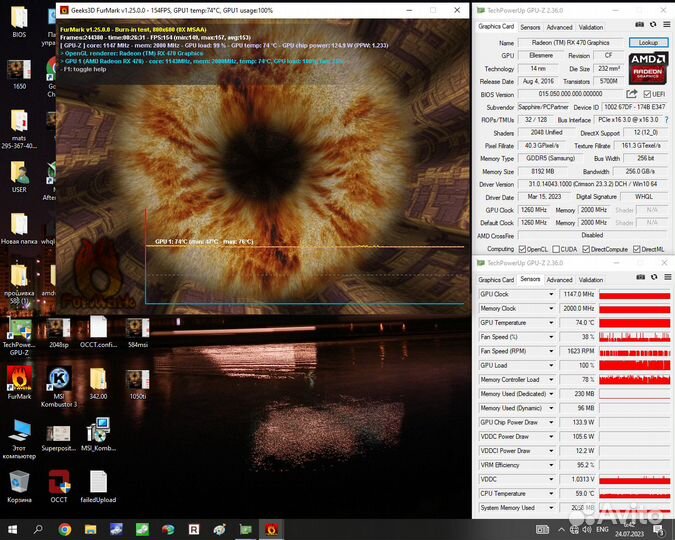675x540 pixels.
Task: Click the AMD Radeon logo in GPU-Z
Action: (x=648, y=68)
